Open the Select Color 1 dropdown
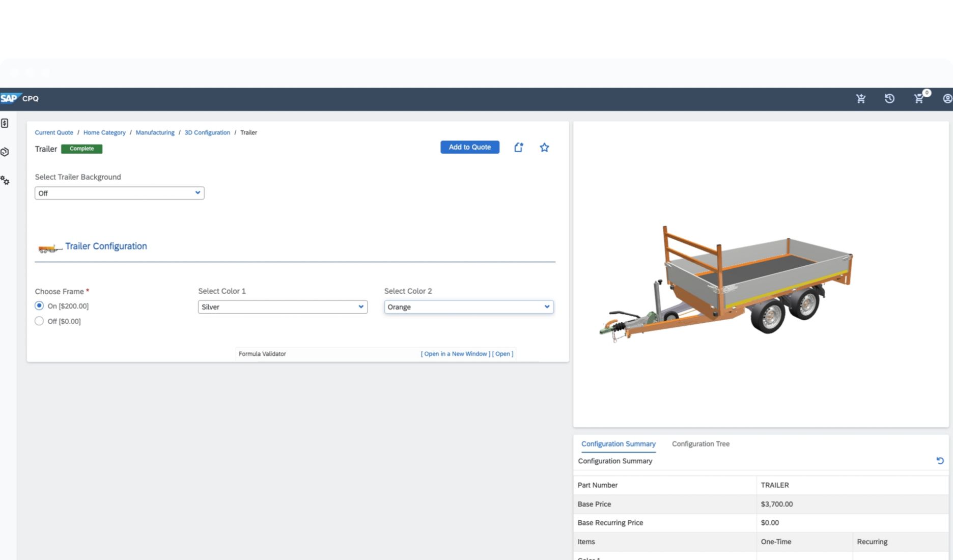This screenshot has height=560, width=953. (283, 307)
